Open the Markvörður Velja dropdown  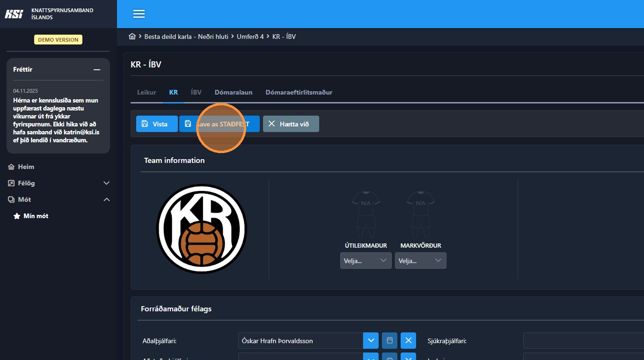point(421,261)
